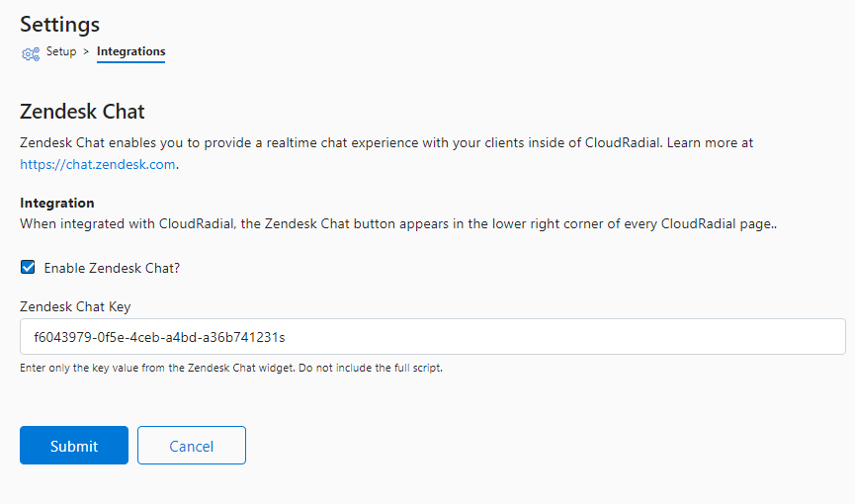Click the "Learn more at" text

click(710, 143)
